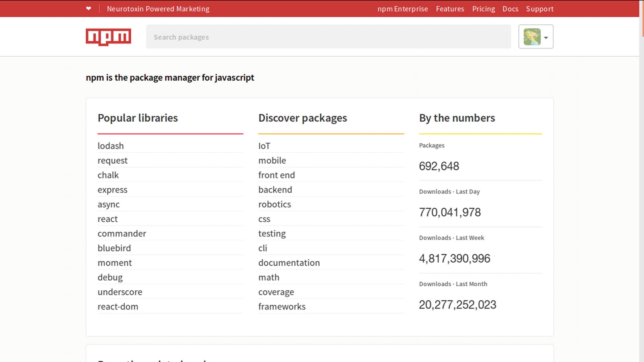Click into the Search packages field
This screenshot has width=644, height=362.
(328, 37)
